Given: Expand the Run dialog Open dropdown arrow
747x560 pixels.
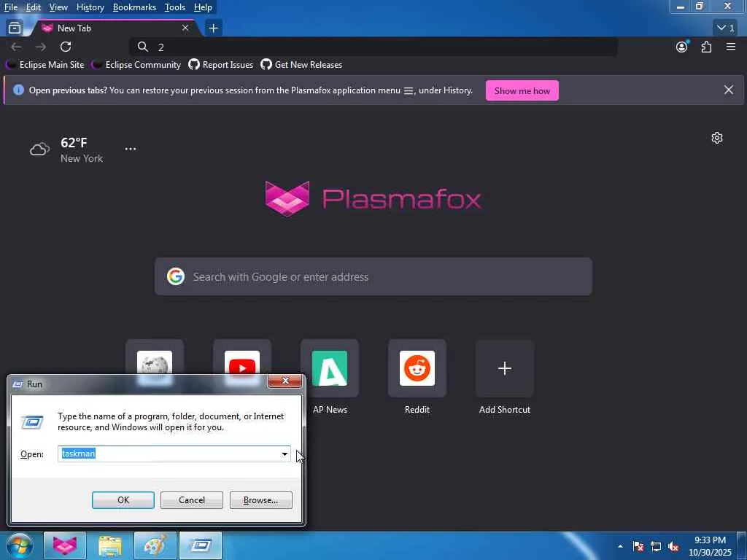Looking at the screenshot, I should (x=285, y=454).
